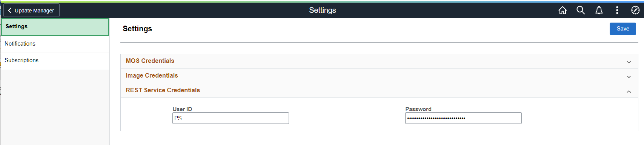The width and height of the screenshot is (644, 145).
Task: Expand the MOS Credentials chevron
Action: click(629, 62)
